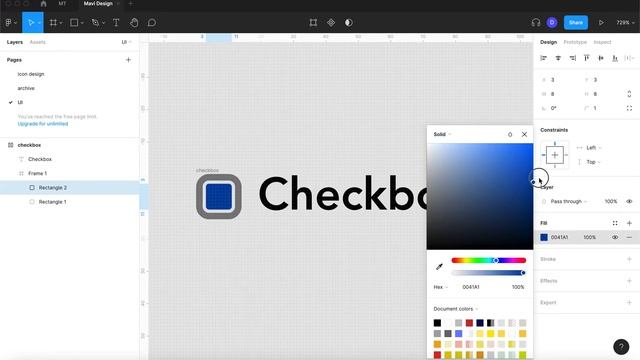The width and height of the screenshot is (640, 360).
Task: Click the hex value field in color picker
Action: coord(471,287)
